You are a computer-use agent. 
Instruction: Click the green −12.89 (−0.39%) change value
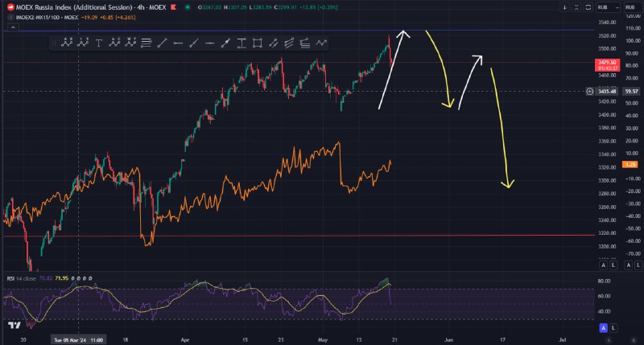point(318,7)
